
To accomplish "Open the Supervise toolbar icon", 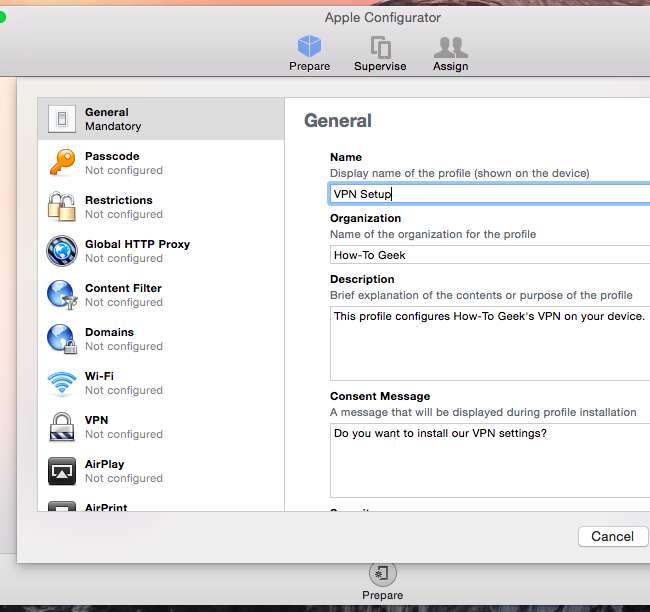I will pyautogui.click(x=380, y=47).
